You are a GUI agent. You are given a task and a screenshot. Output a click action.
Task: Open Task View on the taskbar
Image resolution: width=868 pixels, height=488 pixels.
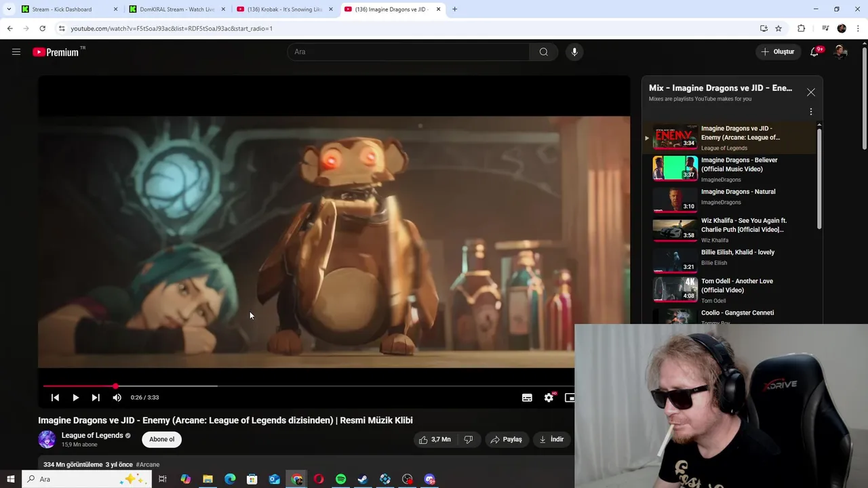click(x=163, y=479)
